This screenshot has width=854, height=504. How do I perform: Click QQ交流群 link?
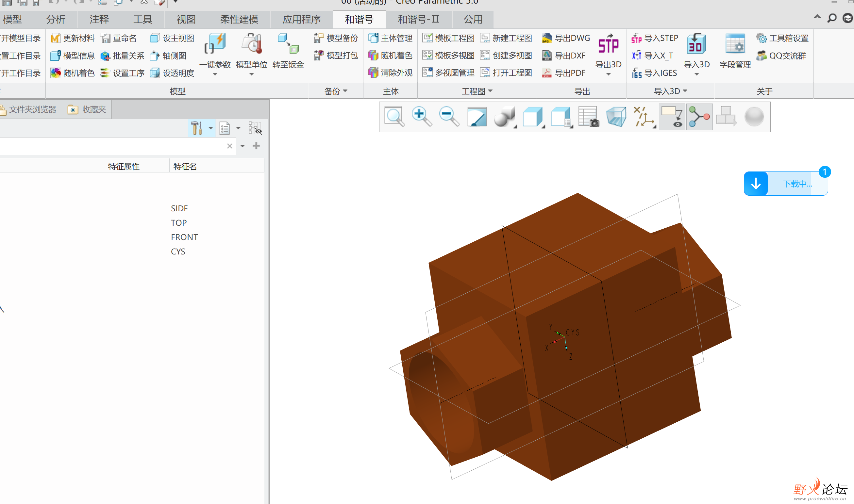(781, 55)
